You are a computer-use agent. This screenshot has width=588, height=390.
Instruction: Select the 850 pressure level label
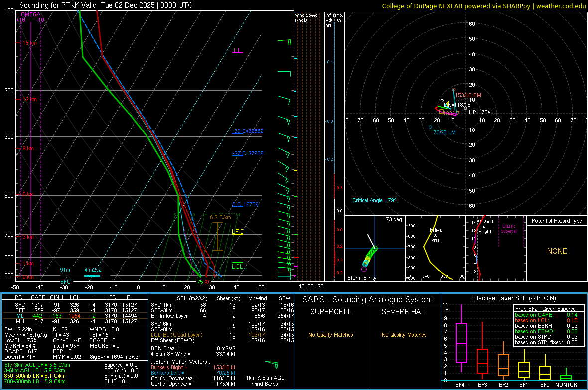(9, 257)
